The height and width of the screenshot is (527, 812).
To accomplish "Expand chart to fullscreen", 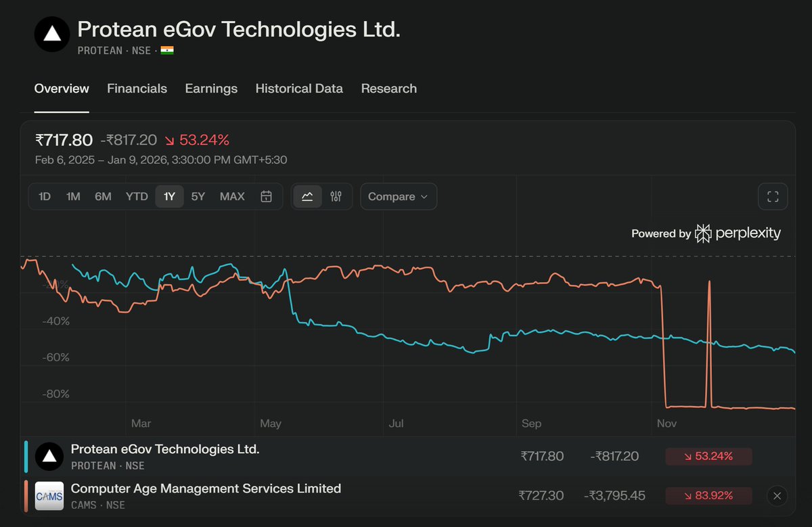I will coord(773,197).
